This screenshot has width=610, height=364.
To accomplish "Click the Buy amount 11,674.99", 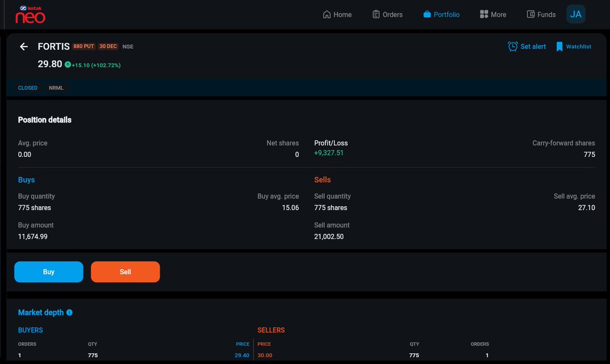I will [x=33, y=237].
